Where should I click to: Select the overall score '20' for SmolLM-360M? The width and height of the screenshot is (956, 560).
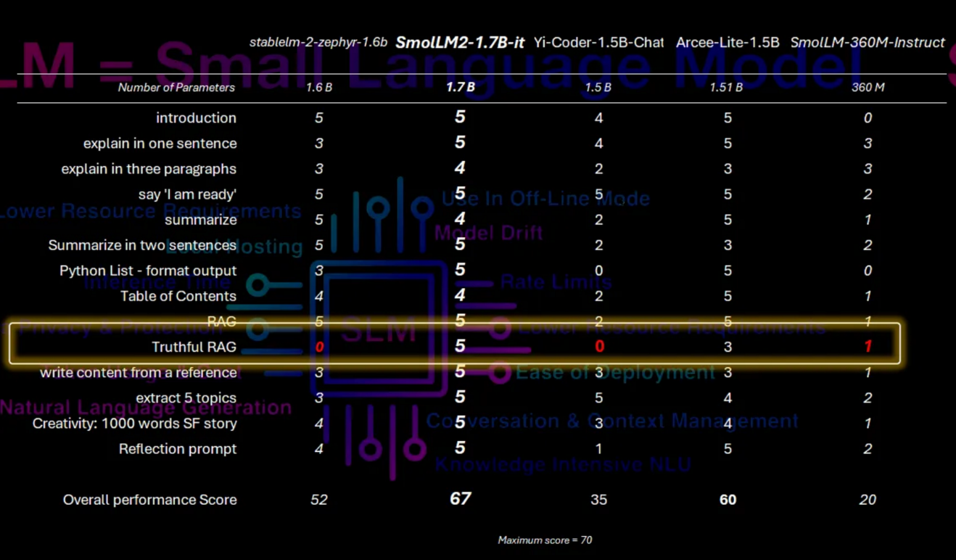coord(868,500)
